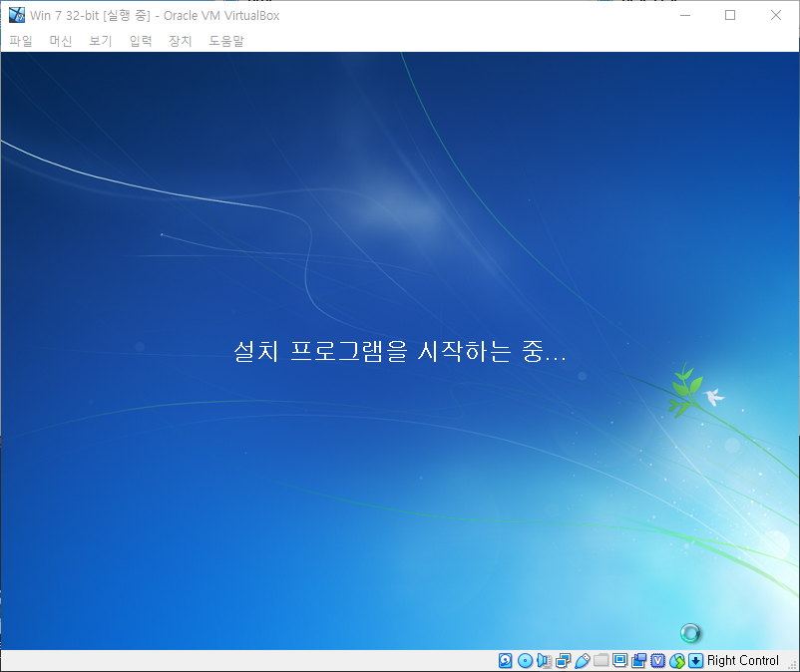Click the keyboard capture down-arrow icon
800x672 pixels.
click(696, 661)
